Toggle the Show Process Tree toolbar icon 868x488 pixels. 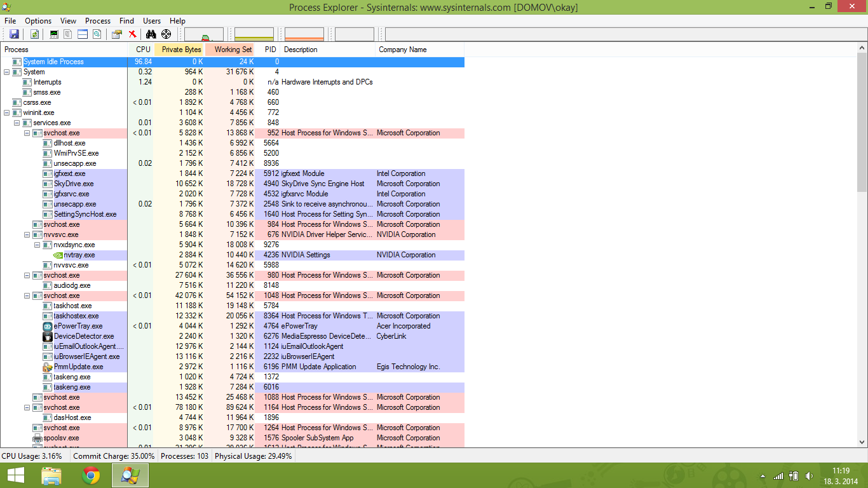click(x=68, y=34)
